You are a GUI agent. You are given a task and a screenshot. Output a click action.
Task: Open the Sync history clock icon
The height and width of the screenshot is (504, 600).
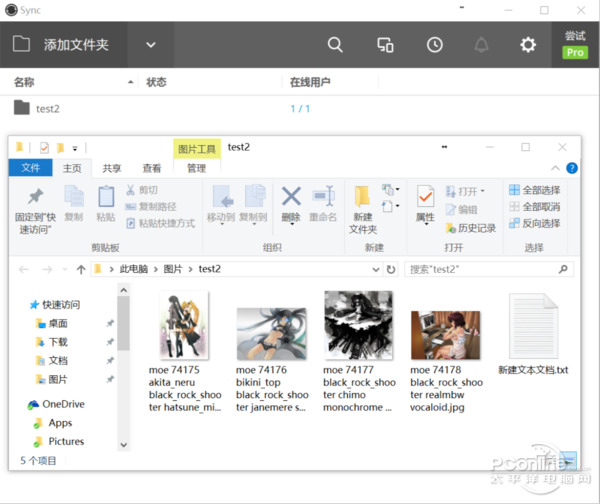click(435, 45)
